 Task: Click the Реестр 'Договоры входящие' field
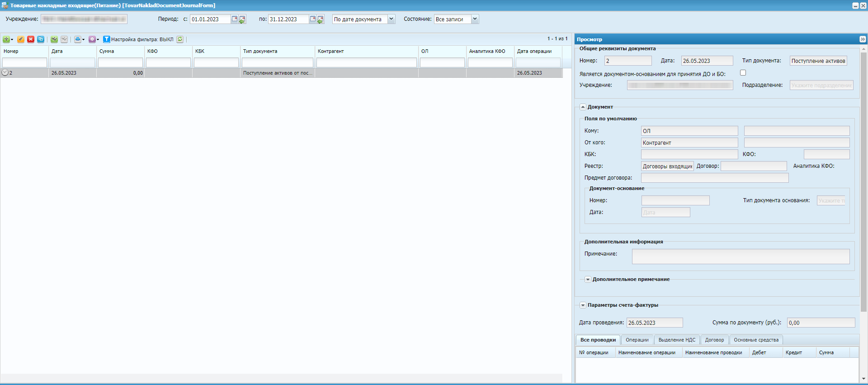coord(667,166)
